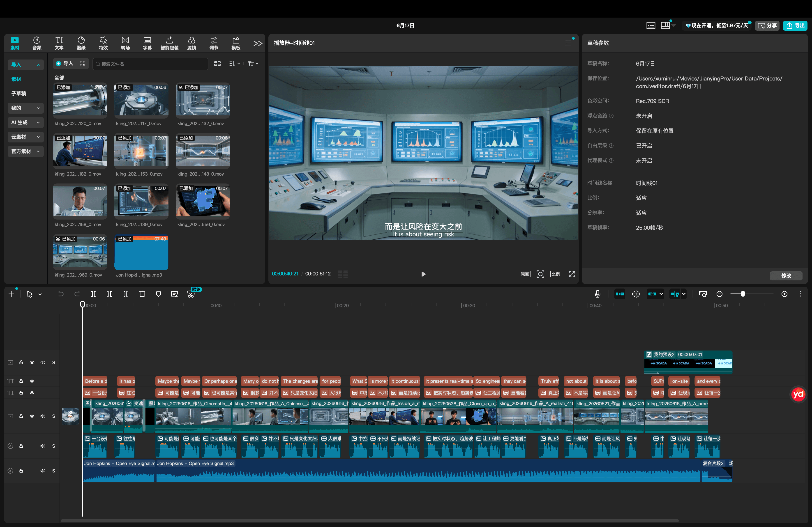
Task: Switch to the 滤镜 filters tab
Action: 192,43
